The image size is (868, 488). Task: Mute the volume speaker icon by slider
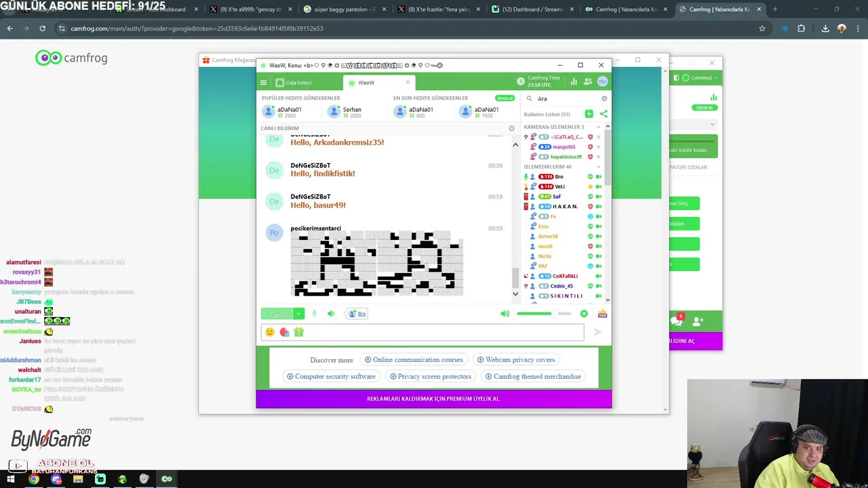coord(505,314)
